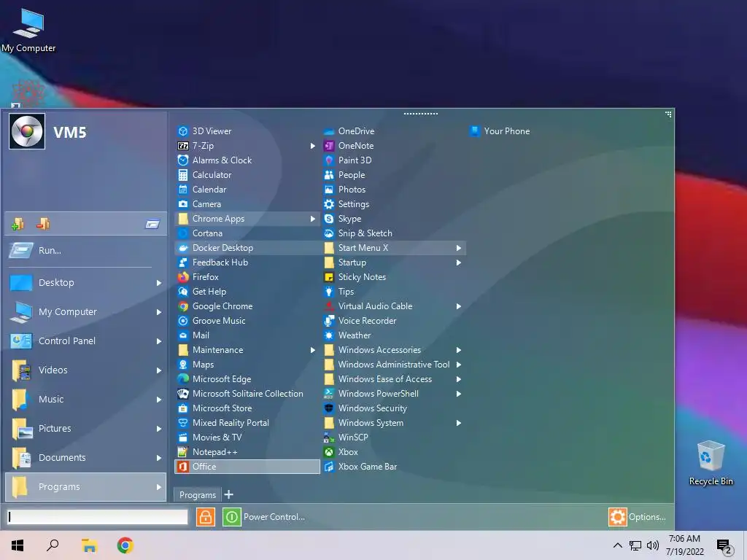Launch Alarms & Clock icon
Image resolution: width=747 pixels, height=560 pixels.
pos(183,160)
